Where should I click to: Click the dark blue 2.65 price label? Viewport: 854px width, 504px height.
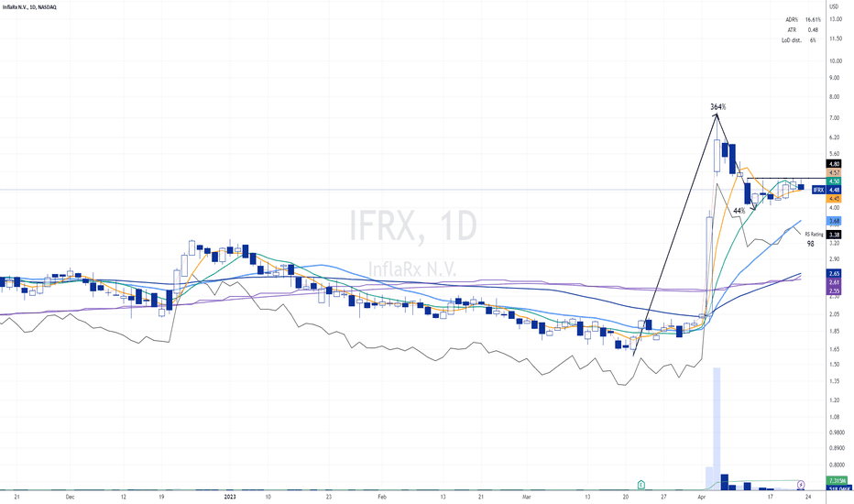pos(834,273)
